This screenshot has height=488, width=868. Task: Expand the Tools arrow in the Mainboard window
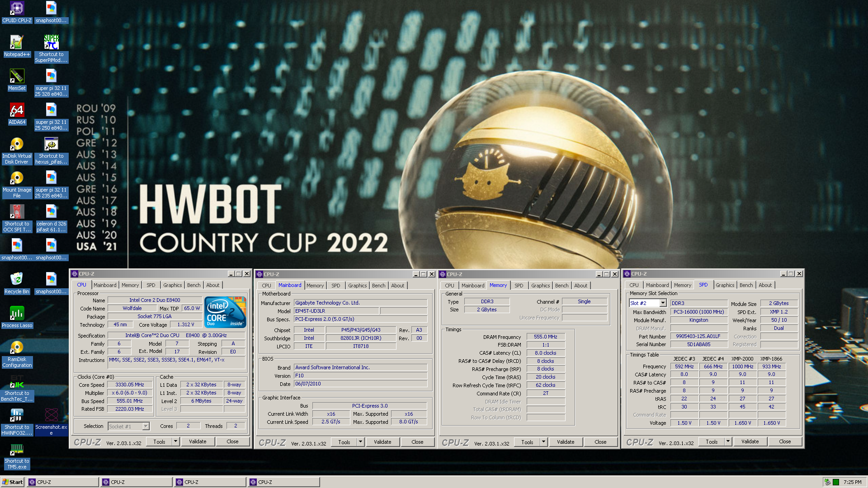[360, 442]
